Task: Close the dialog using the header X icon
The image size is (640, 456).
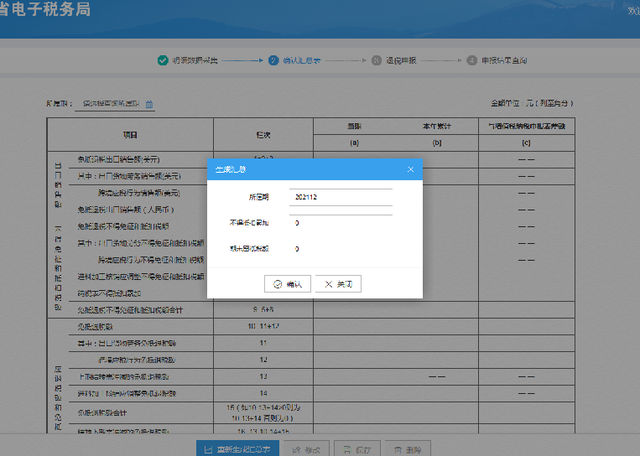Action: 410,169
